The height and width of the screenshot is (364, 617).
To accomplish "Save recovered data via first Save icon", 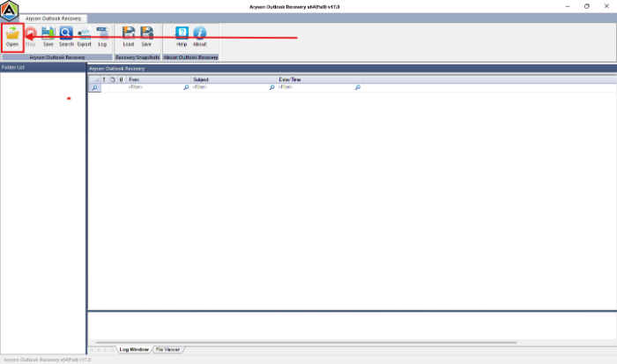I will pyautogui.click(x=48, y=37).
